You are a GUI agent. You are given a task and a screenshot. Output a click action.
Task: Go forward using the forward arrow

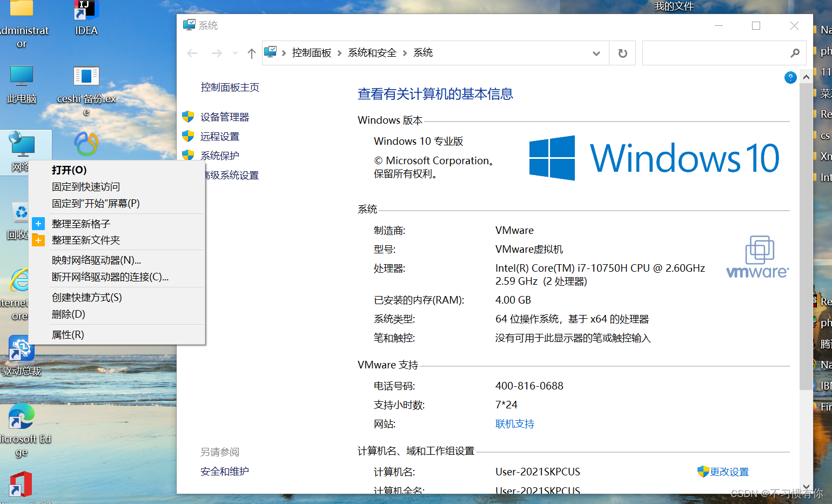pyautogui.click(x=217, y=53)
